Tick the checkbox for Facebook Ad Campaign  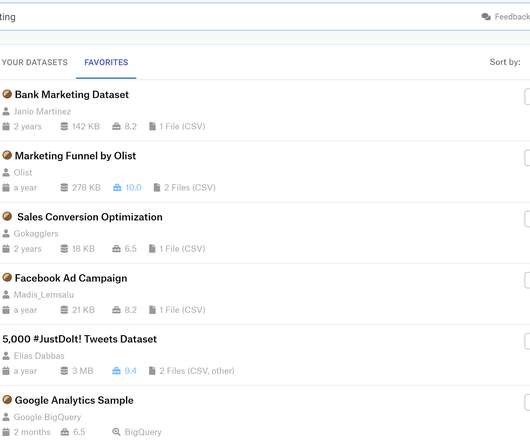coord(527,280)
